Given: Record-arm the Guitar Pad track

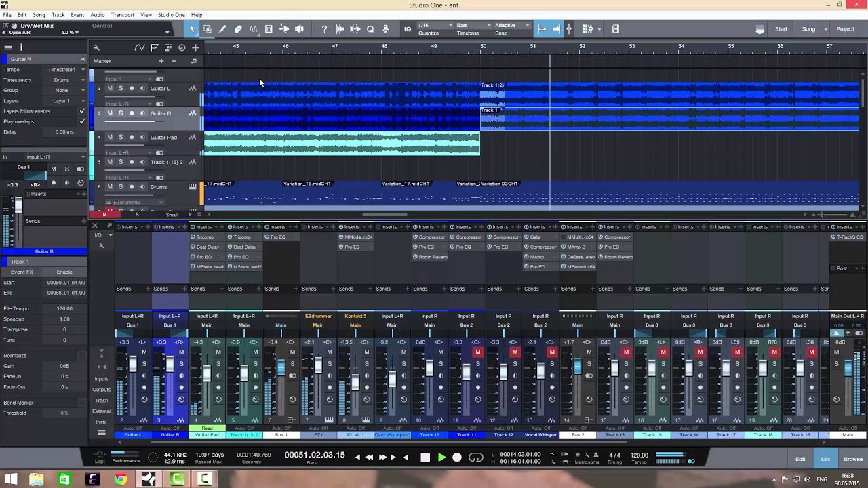Looking at the screenshot, I should [x=132, y=138].
